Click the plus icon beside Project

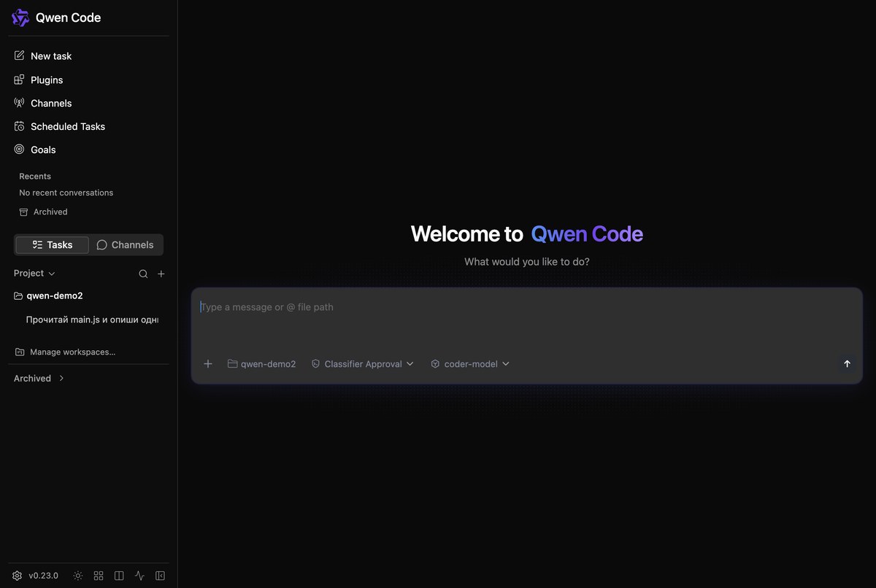161,274
